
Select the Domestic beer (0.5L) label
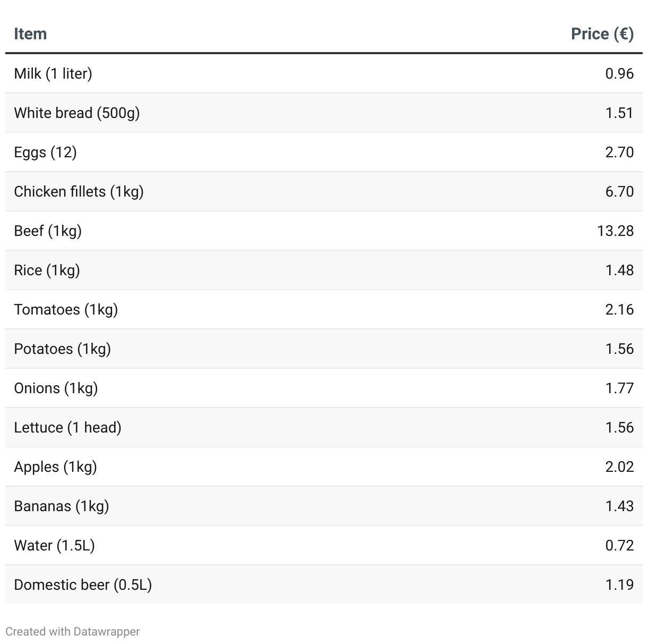click(x=83, y=584)
